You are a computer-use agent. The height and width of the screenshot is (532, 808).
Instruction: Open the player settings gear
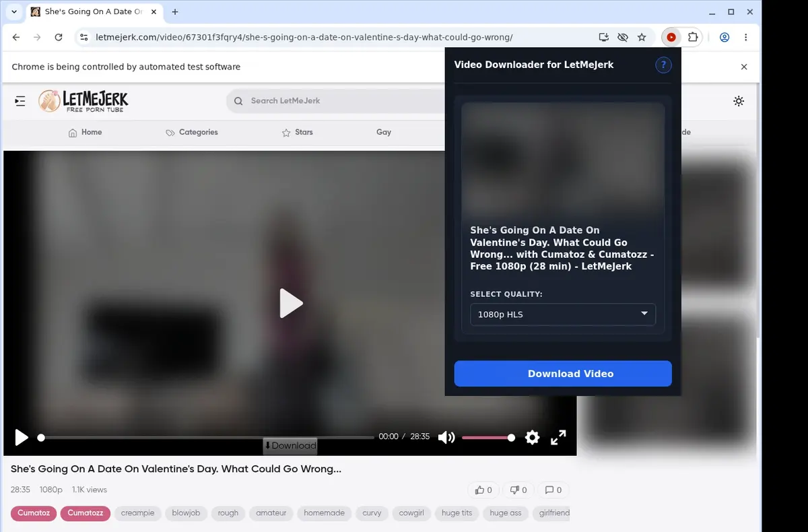tap(532, 437)
